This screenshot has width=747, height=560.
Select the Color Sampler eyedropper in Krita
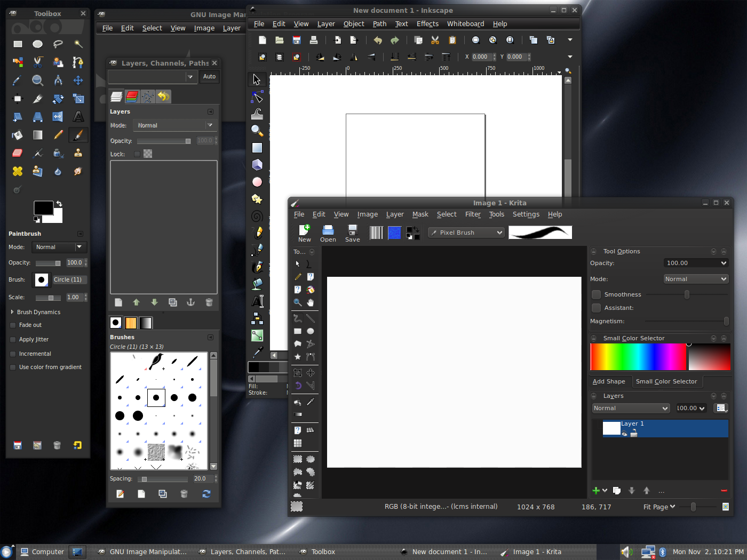[311, 402]
